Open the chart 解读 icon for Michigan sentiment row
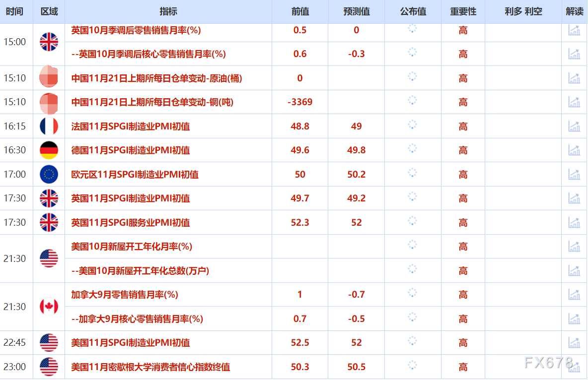This screenshot has width=588, height=380. [x=575, y=367]
